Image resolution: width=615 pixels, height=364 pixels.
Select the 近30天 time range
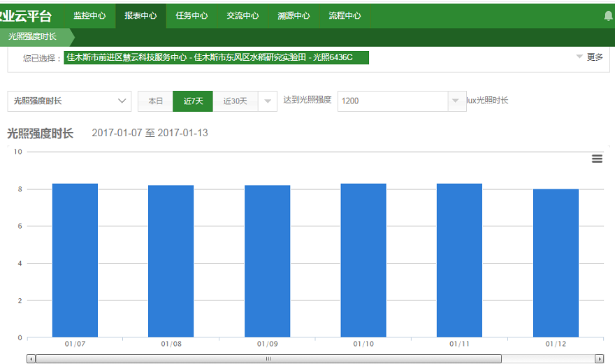point(235,101)
